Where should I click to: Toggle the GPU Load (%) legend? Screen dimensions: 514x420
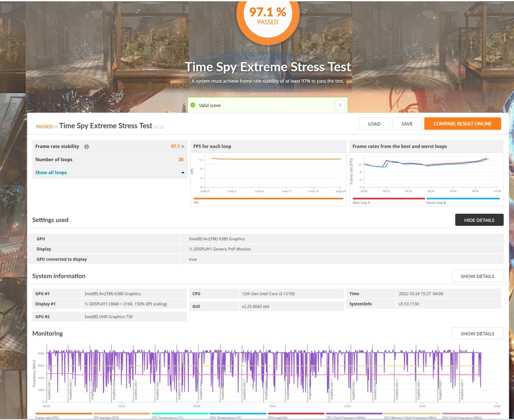click(x=277, y=417)
